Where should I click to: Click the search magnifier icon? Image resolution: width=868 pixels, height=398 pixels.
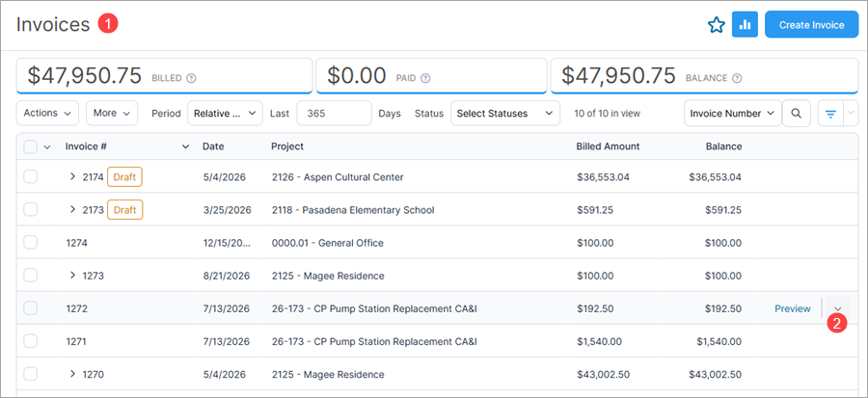(x=796, y=114)
